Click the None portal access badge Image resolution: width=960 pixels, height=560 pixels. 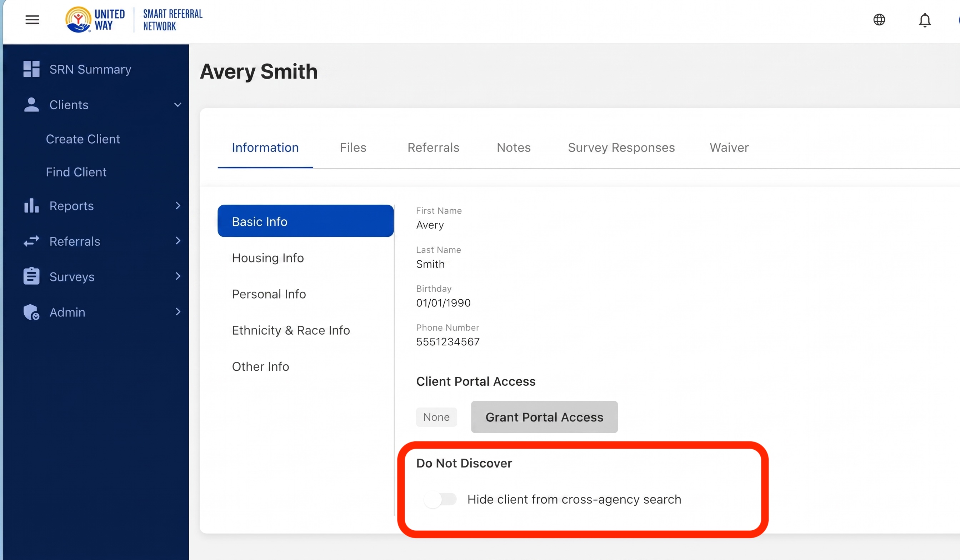(x=436, y=417)
